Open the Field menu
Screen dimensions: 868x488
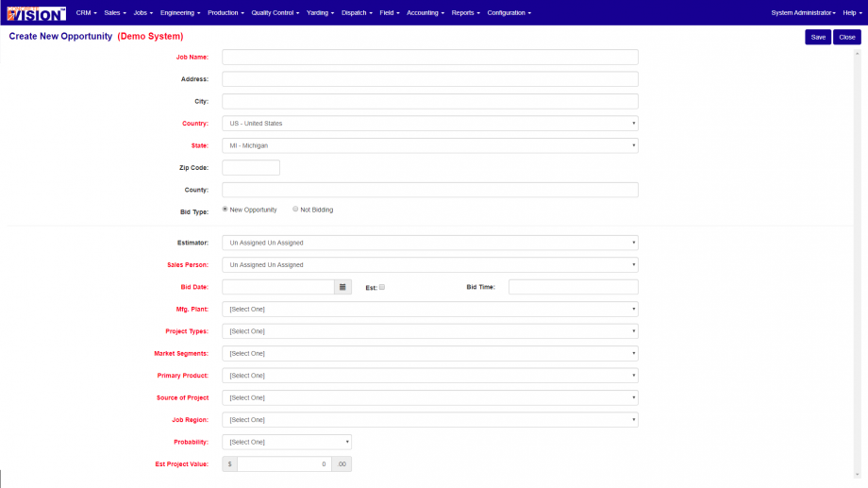(389, 12)
